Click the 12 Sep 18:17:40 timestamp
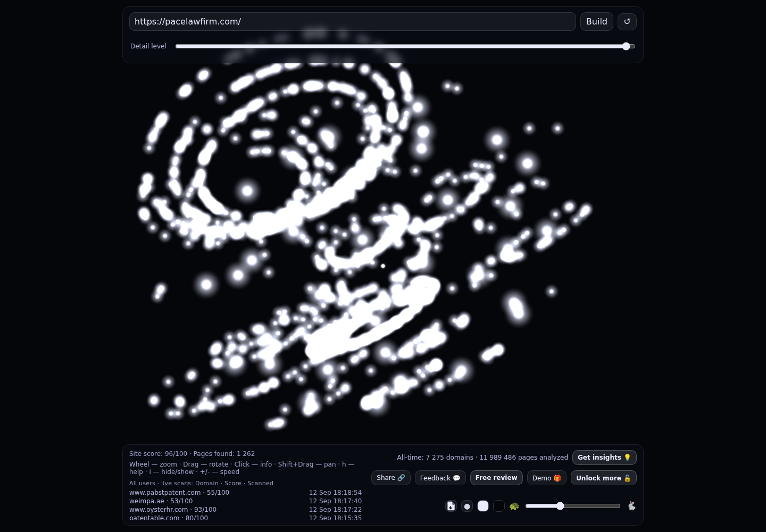Screen dimensions: 766x532 335,501
